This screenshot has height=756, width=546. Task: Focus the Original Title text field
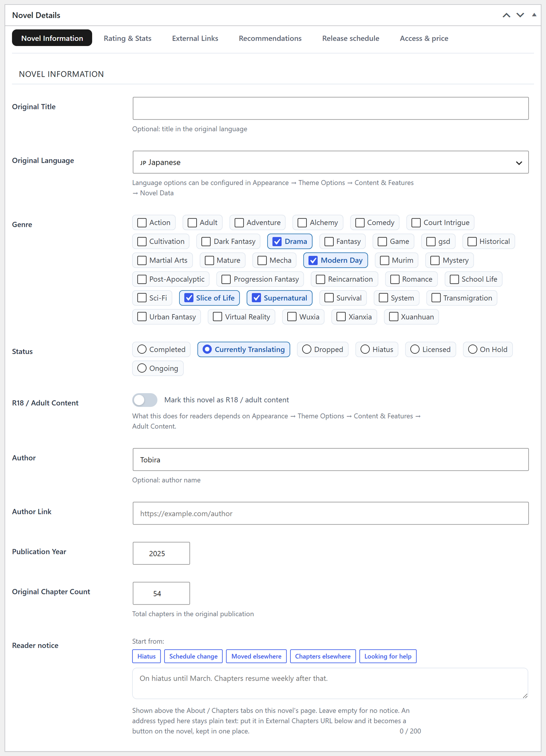click(x=330, y=108)
